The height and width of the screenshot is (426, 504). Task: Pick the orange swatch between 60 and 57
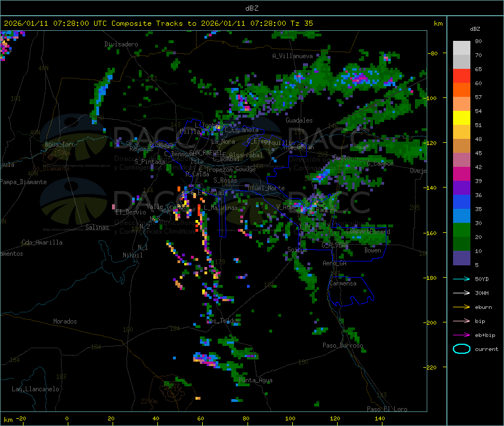(x=461, y=90)
